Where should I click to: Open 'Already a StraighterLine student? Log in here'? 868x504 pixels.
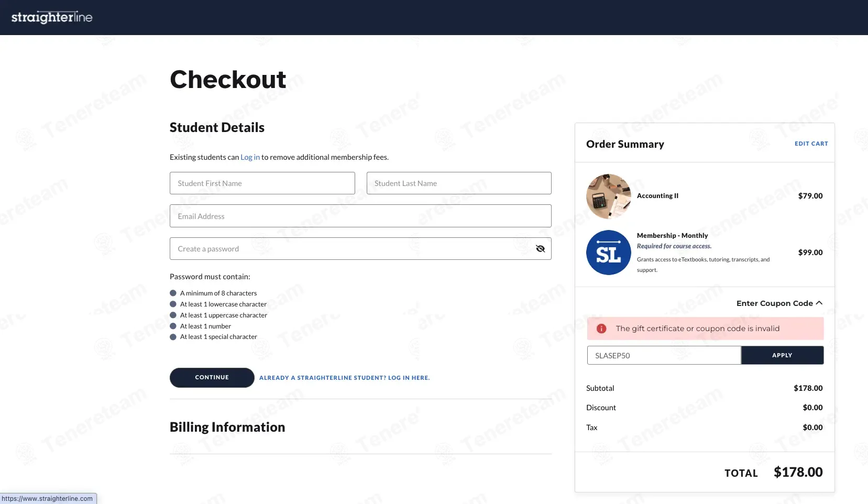[x=344, y=378]
